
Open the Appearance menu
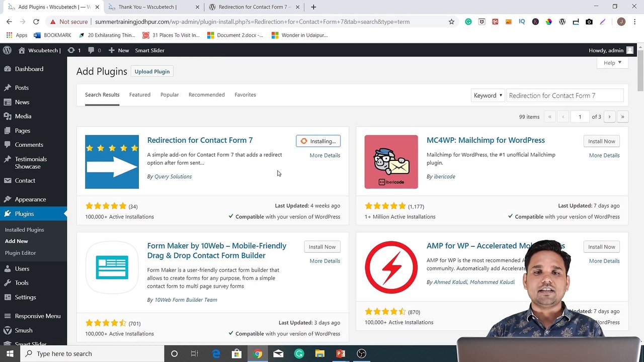pos(33,200)
